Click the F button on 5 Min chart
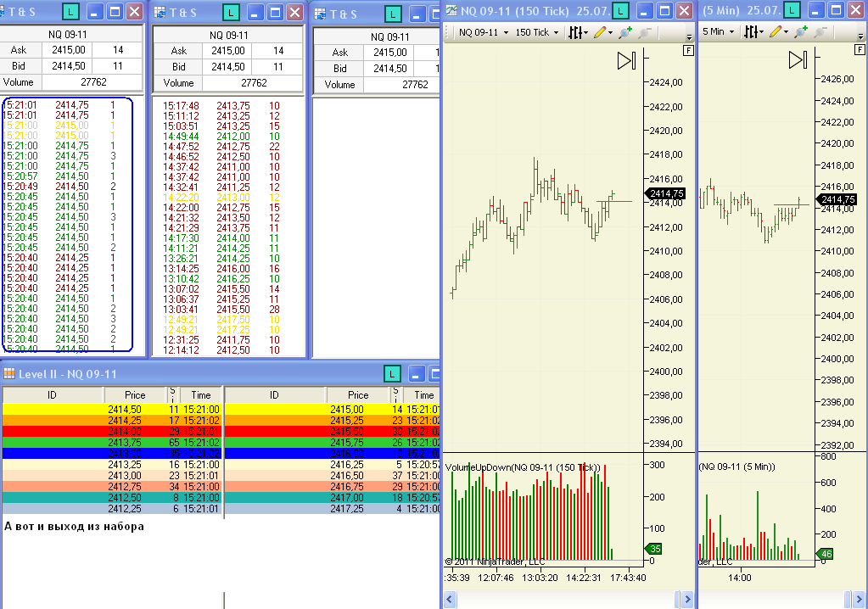Screen dimensions: 868x609 (x=860, y=50)
